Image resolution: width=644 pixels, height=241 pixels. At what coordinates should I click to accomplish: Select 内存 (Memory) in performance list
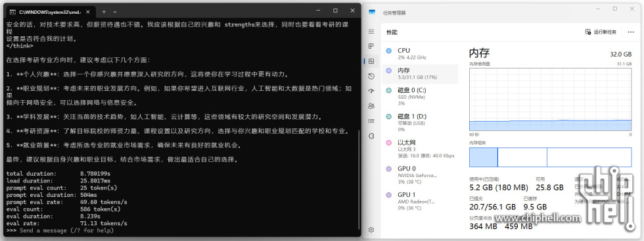pos(420,74)
